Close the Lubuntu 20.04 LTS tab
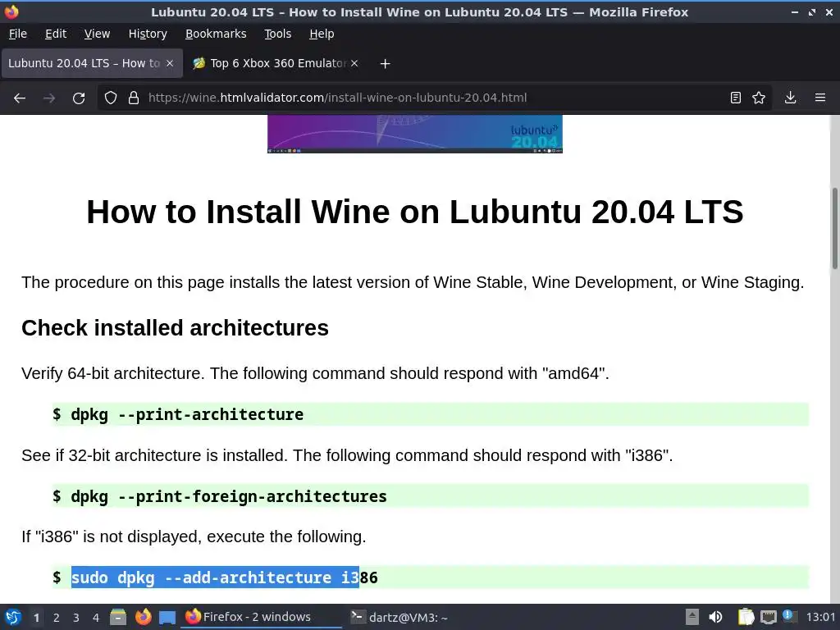The height and width of the screenshot is (630, 840). (170, 63)
